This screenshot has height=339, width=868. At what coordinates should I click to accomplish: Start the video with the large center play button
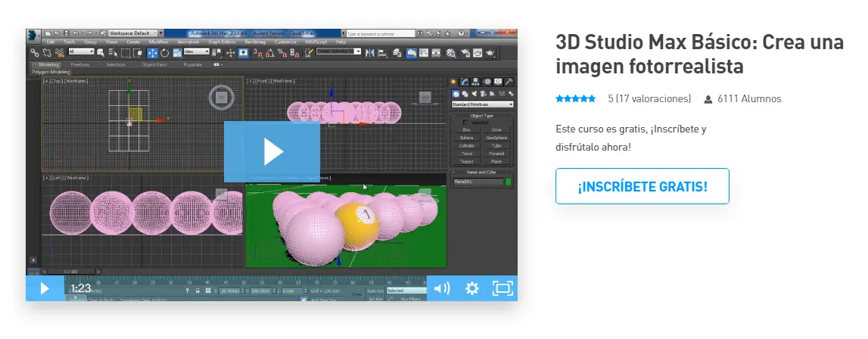(x=272, y=151)
